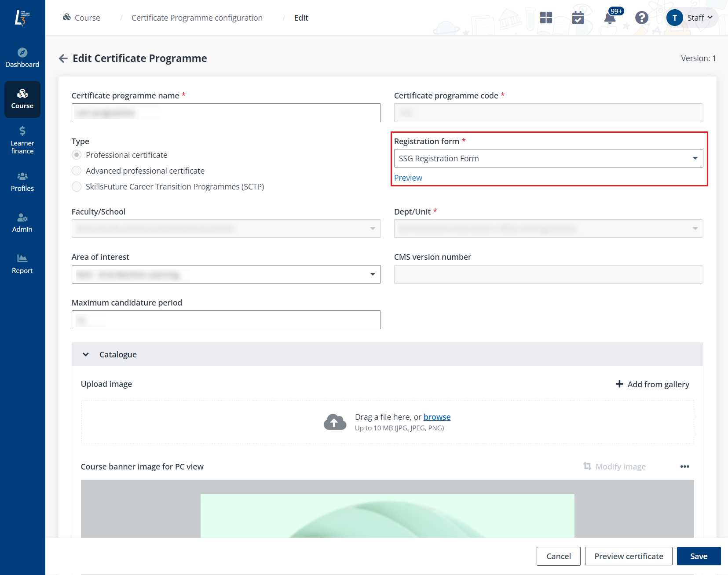Open the Area of interest dropdown

[226, 274]
